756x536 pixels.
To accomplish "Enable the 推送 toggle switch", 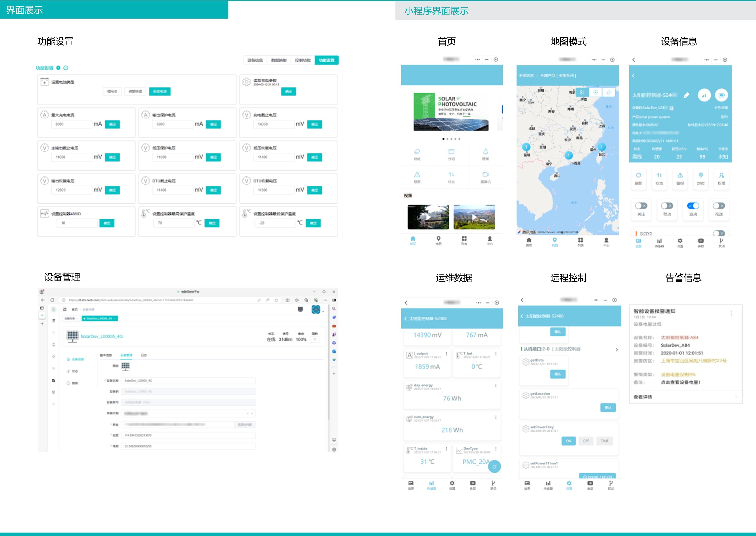I will coord(719,206).
